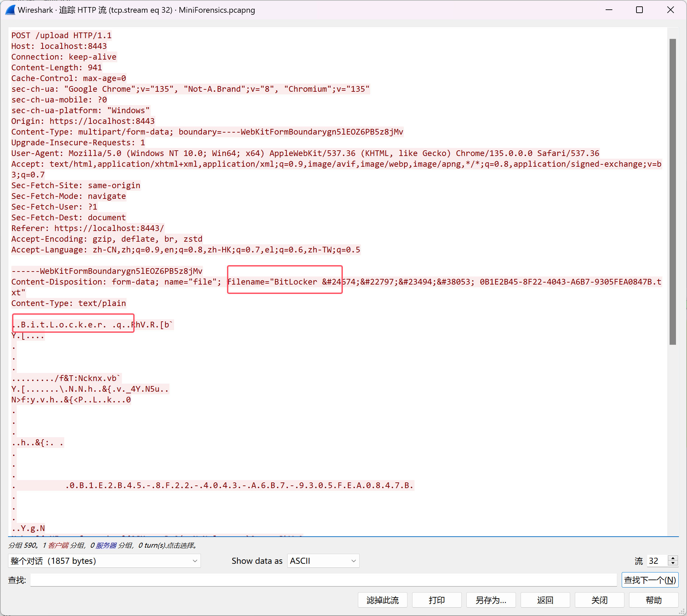
Task: Click the vertical scrollbar track below thumb
Action: tap(673, 440)
